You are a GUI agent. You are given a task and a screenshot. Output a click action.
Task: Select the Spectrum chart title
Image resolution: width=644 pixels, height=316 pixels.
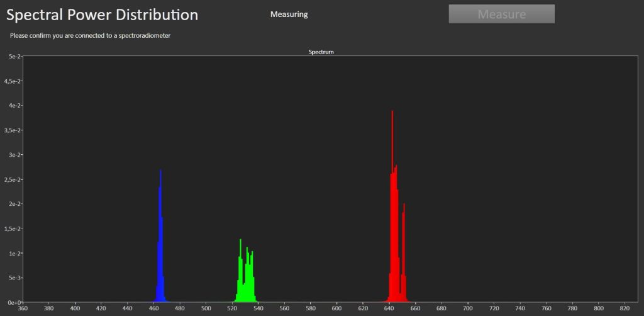(321, 52)
